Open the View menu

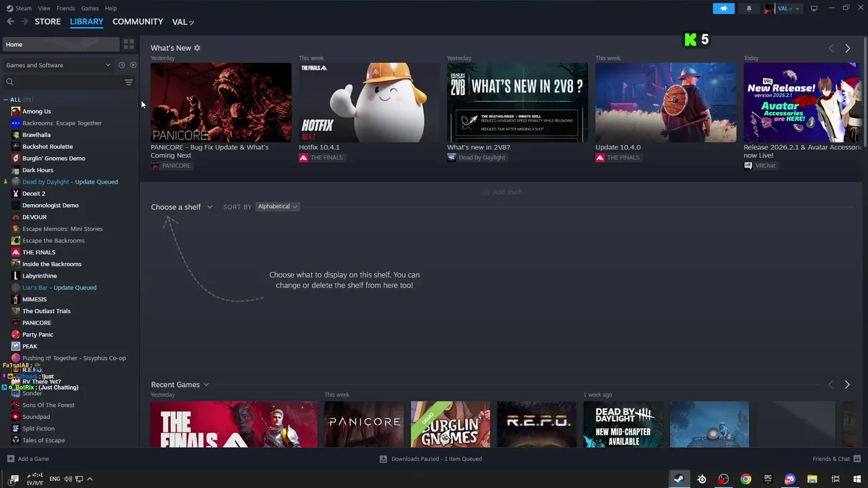[x=44, y=8]
